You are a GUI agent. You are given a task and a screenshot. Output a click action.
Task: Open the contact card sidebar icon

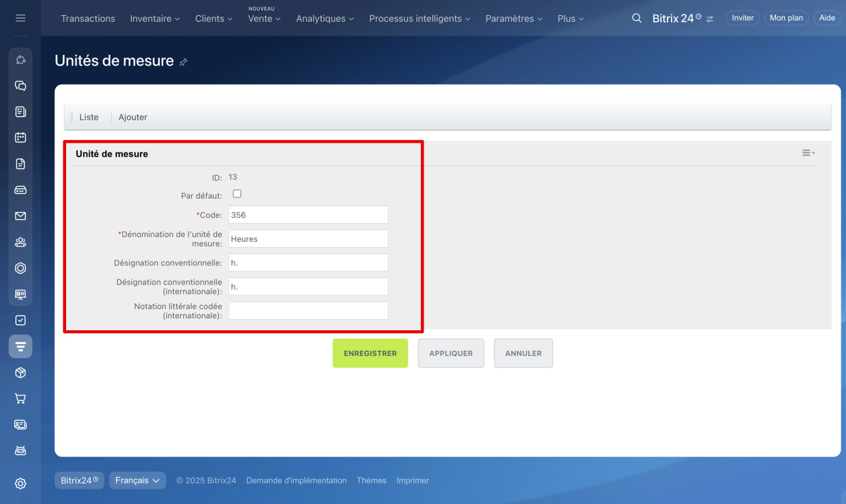pos(20,425)
